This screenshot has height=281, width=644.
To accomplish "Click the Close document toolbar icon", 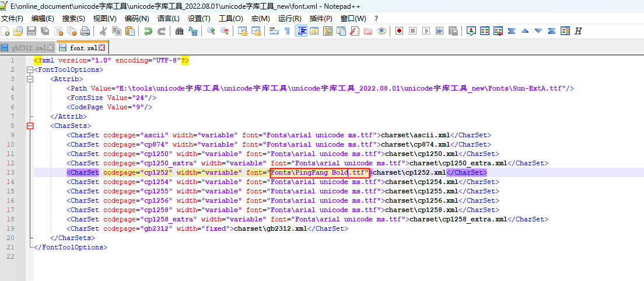I will [x=58, y=31].
